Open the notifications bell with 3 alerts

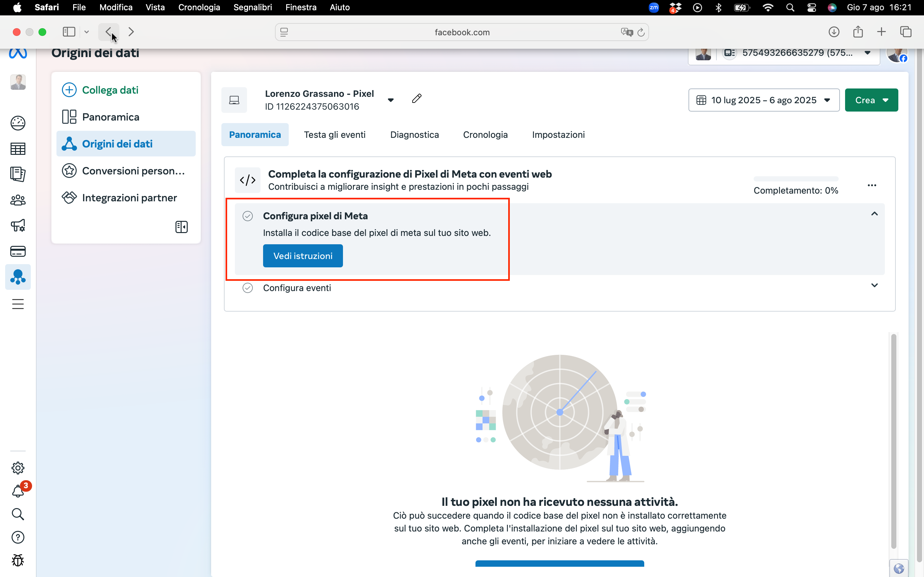click(x=18, y=491)
